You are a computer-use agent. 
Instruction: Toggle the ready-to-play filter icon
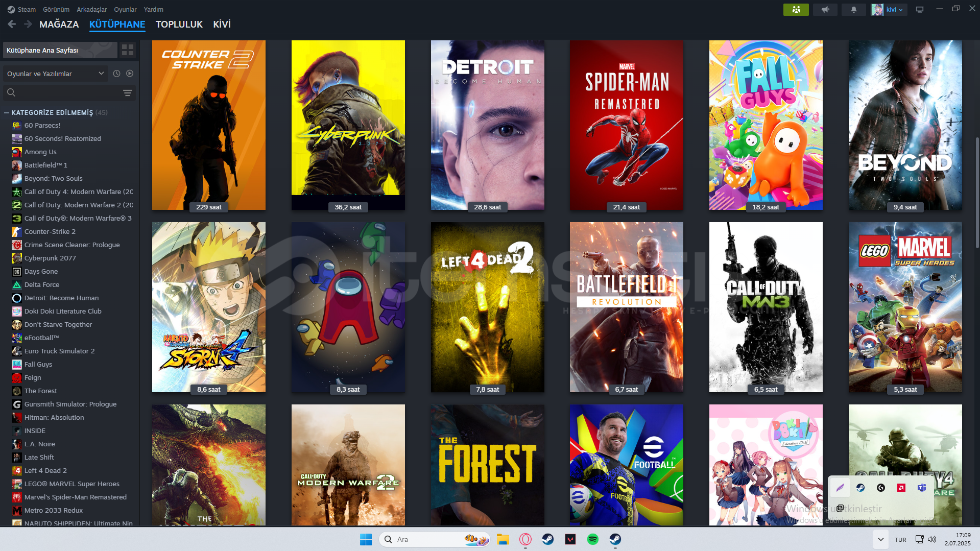(130, 74)
